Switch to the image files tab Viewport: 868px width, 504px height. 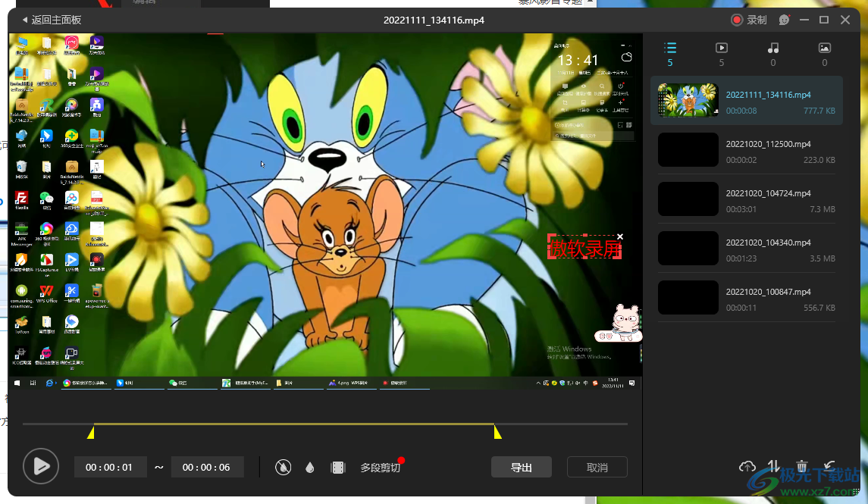point(824,55)
